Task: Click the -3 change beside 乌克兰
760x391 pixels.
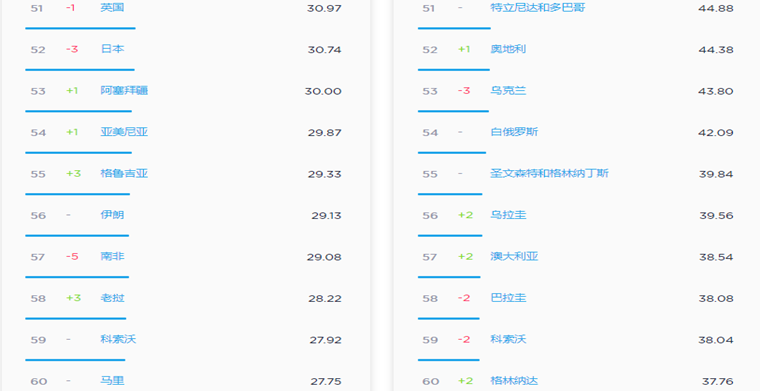Action: [x=464, y=91]
